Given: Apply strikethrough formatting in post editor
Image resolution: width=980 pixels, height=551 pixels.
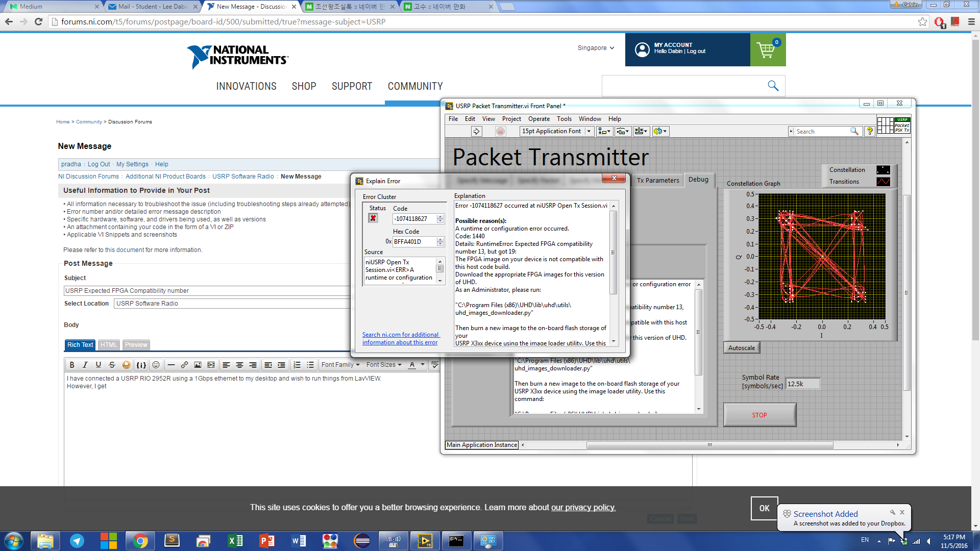Looking at the screenshot, I should (x=112, y=365).
